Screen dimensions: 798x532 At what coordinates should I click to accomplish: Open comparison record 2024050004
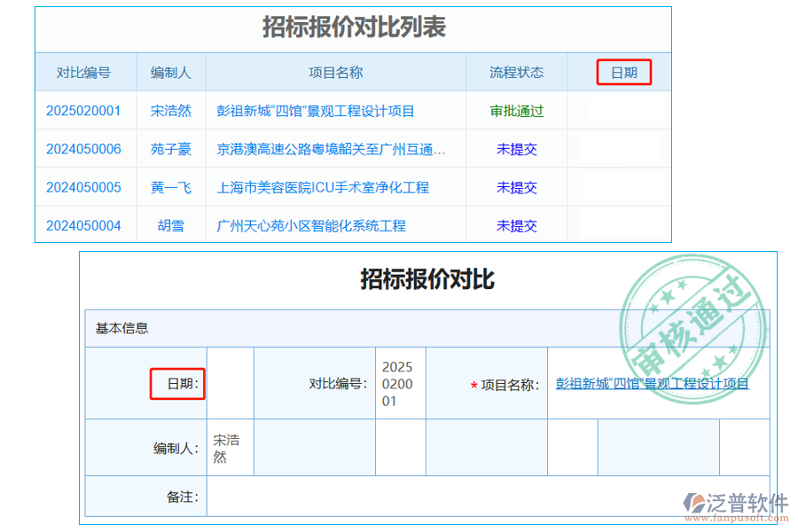point(85,225)
